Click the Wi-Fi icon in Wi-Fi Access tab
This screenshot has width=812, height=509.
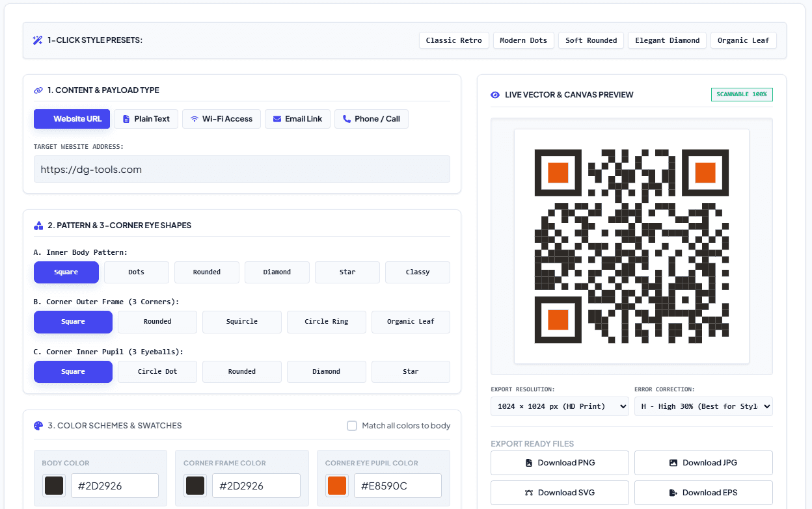point(194,119)
